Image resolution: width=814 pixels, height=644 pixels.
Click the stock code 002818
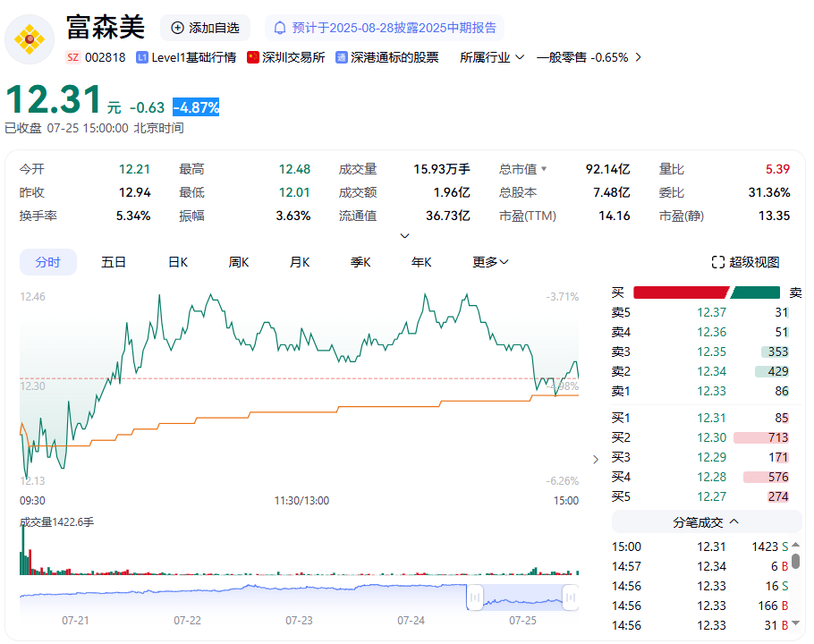106,57
